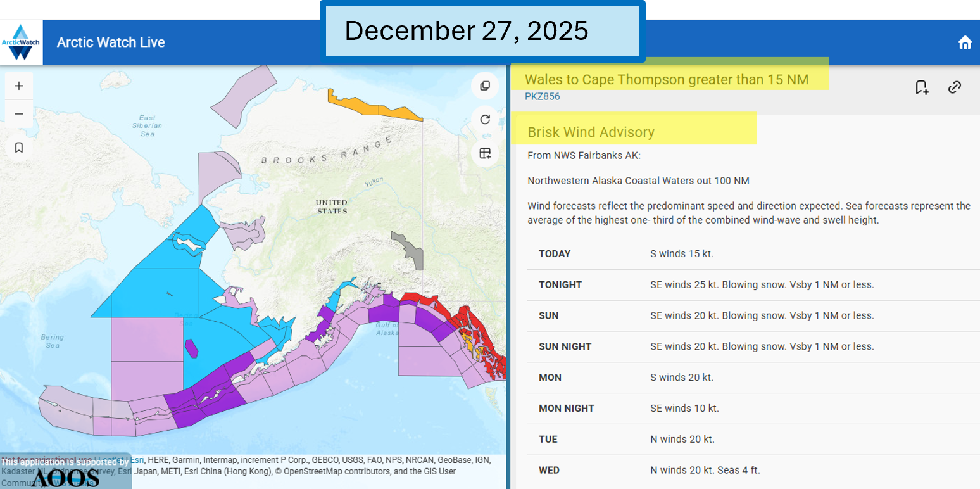This screenshot has height=489, width=980.
Task: Select the small purple zone in Bering Sea
Action: [191, 348]
